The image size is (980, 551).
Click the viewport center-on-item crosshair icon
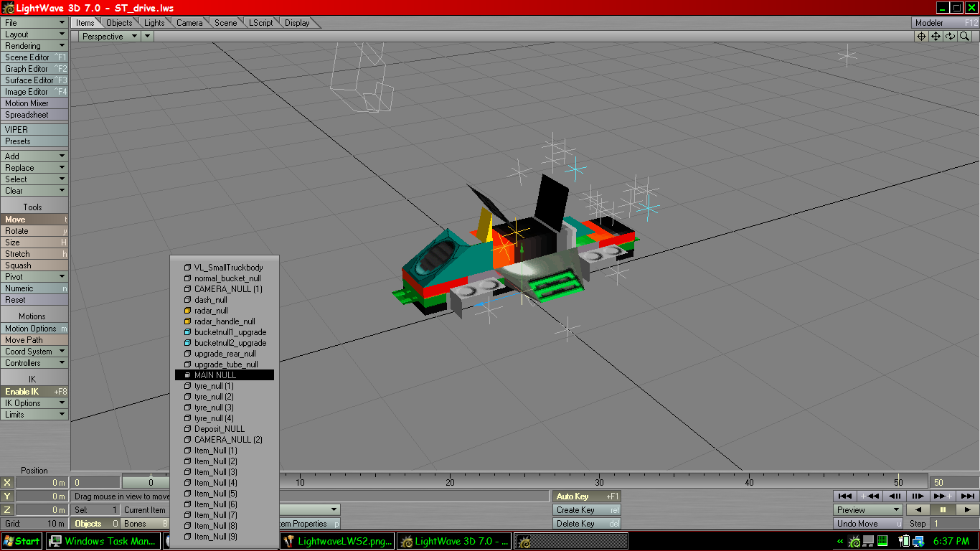[x=922, y=36]
